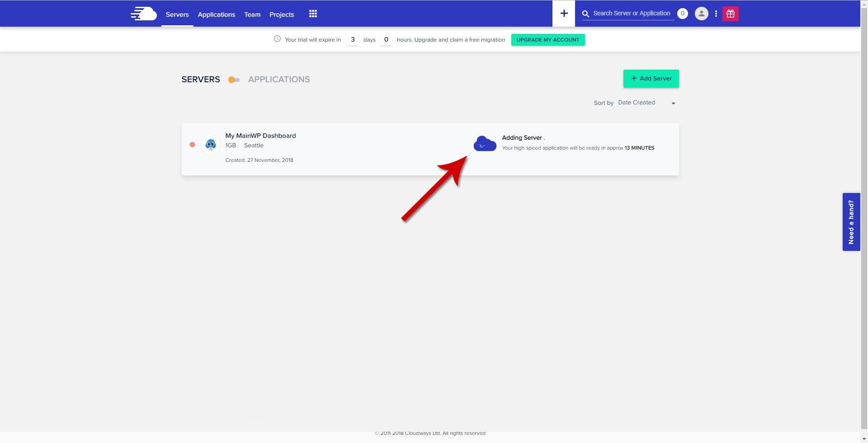Expand the Need a hand? side panel
This screenshot has width=868, height=443.
tap(851, 221)
